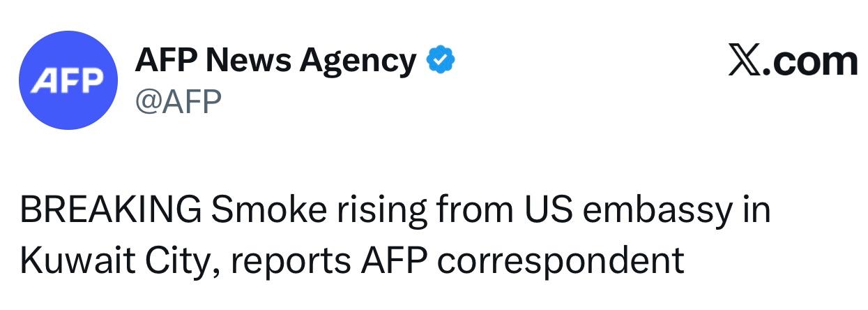
Task: Click "AFP" in the tweet's second line
Action: pyautogui.click(x=395, y=260)
